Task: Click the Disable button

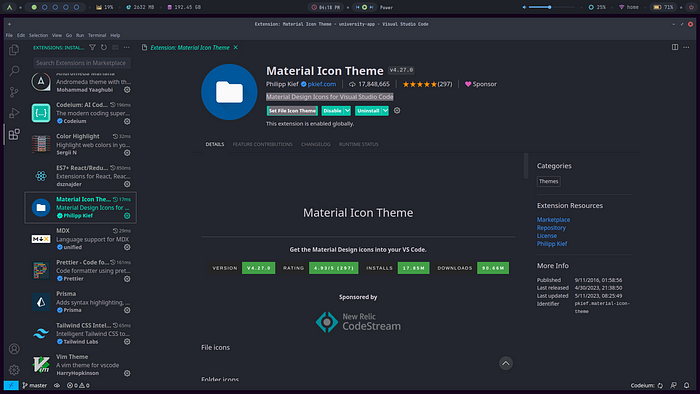Action: (x=333, y=111)
